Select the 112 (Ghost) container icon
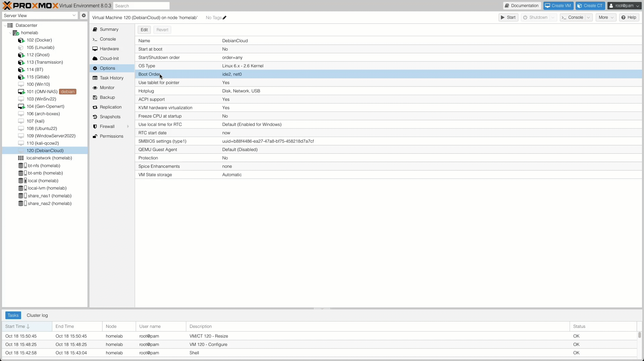The height and width of the screenshot is (361, 644). click(x=21, y=55)
